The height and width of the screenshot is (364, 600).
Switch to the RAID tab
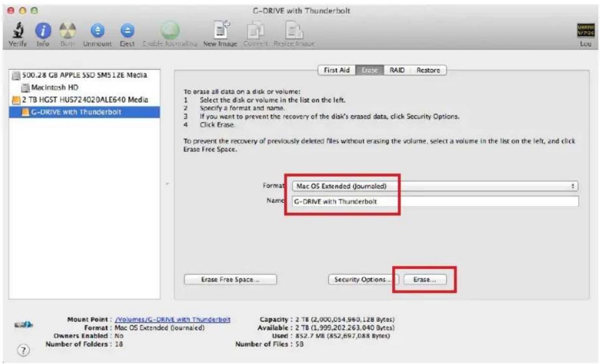tap(397, 71)
